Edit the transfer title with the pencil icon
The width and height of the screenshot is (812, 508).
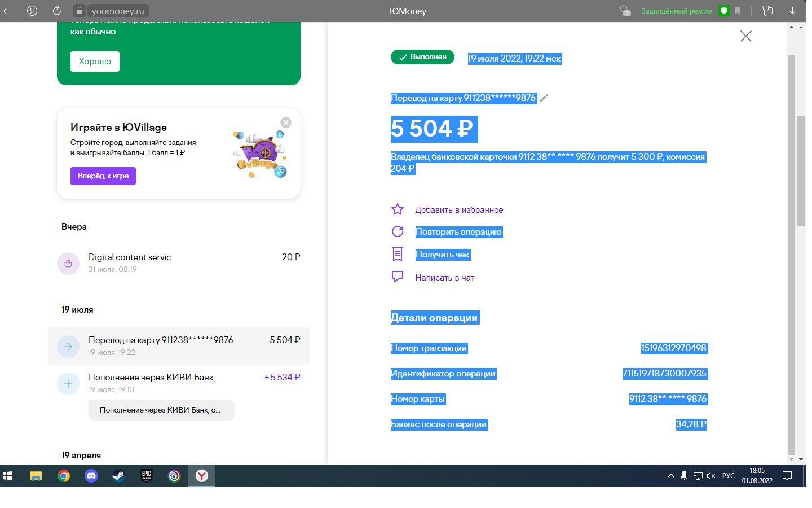544,98
